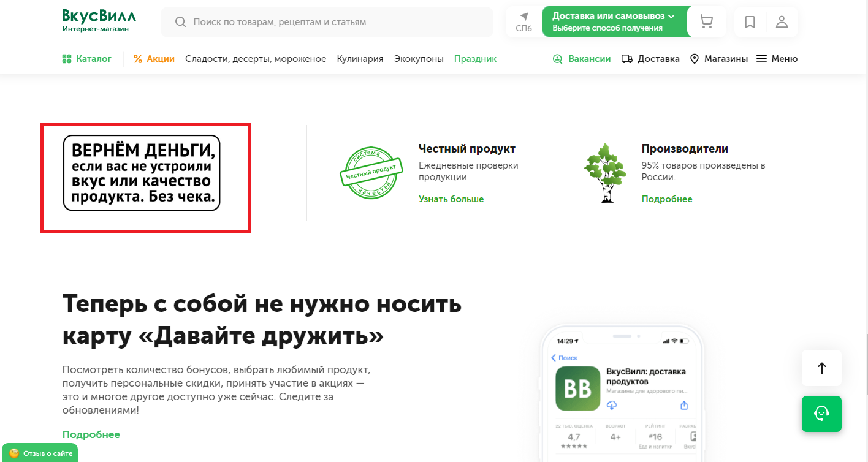Click the ВкусВилл logo
Viewport: 868px width, 462px height.
coord(99,21)
